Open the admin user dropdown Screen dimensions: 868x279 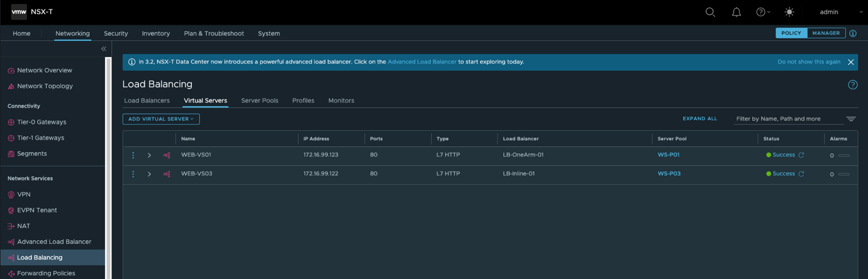(841, 12)
